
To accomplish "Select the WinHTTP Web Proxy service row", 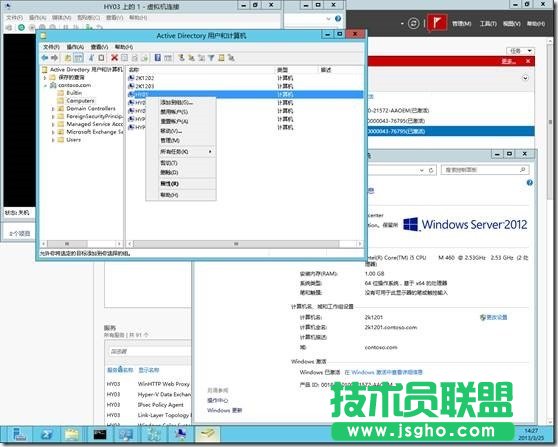I will (148, 384).
